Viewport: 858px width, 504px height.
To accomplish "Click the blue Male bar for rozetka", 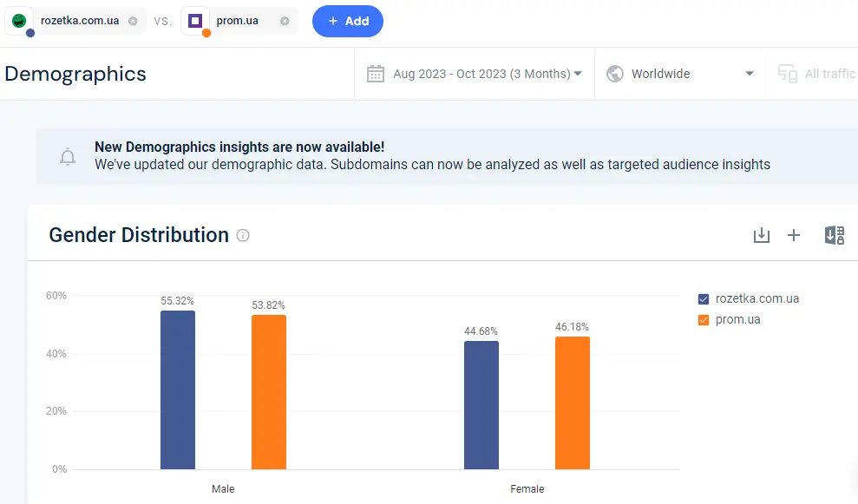I will coord(178,389).
